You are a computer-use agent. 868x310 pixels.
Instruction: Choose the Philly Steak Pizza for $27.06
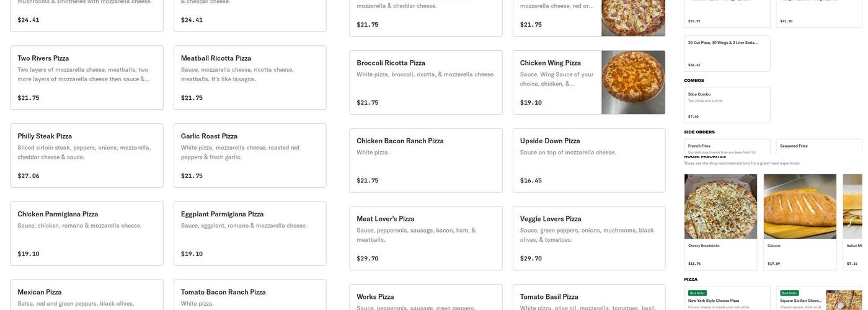click(87, 156)
